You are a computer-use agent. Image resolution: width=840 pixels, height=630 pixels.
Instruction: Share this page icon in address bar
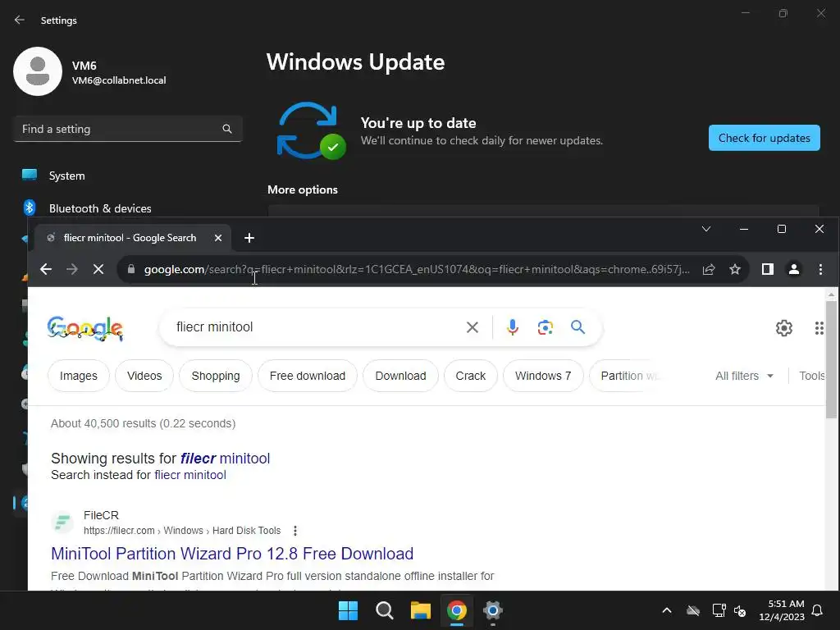[x=709, y=269]
